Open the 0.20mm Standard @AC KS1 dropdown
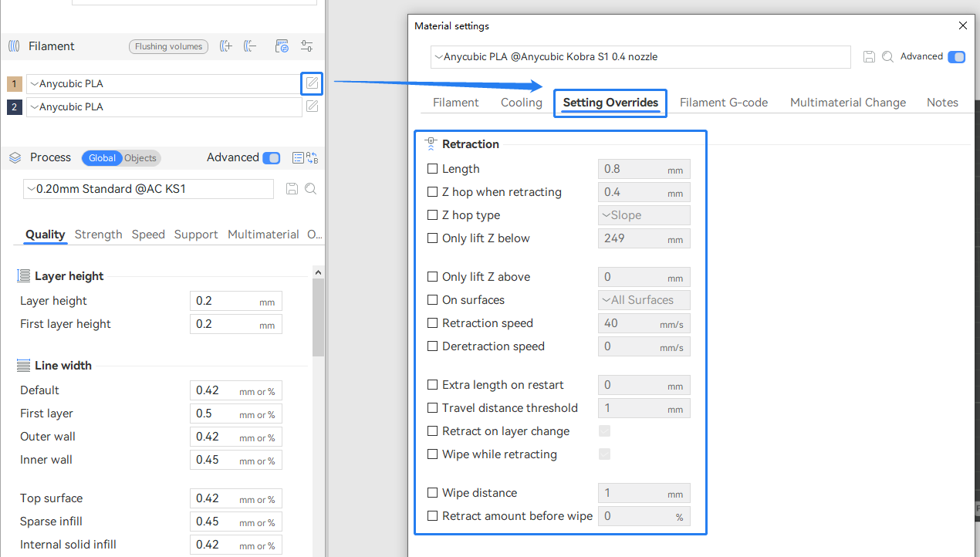980x557 pixels. tap(148, 189)
